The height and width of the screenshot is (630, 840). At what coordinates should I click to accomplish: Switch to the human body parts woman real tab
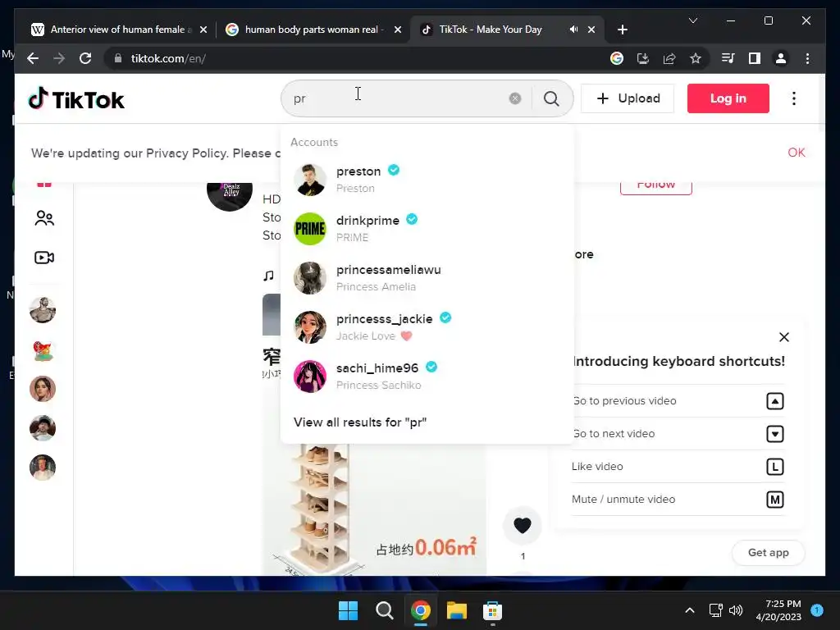pyautogui.click(x=313, y=30)
